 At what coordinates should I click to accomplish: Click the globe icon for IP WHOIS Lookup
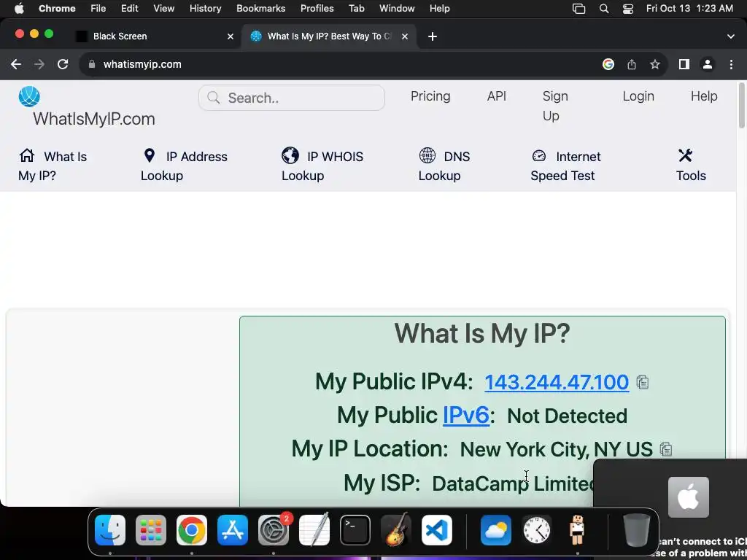point(290,155)
